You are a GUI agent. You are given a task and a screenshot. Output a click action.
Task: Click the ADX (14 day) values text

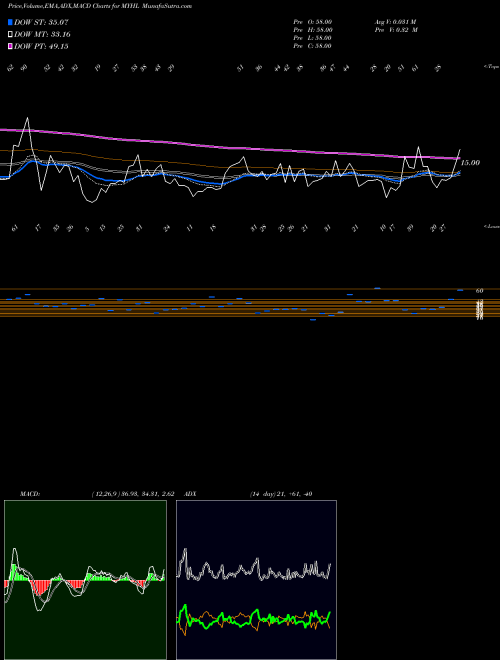click(281, 494)
